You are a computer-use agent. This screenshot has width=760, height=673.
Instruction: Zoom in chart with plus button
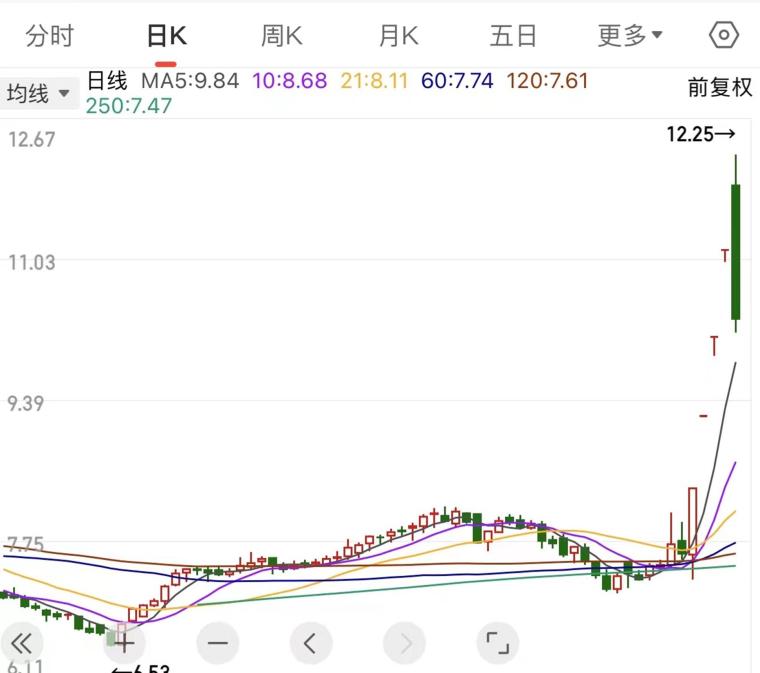click(x=124, y=644)
